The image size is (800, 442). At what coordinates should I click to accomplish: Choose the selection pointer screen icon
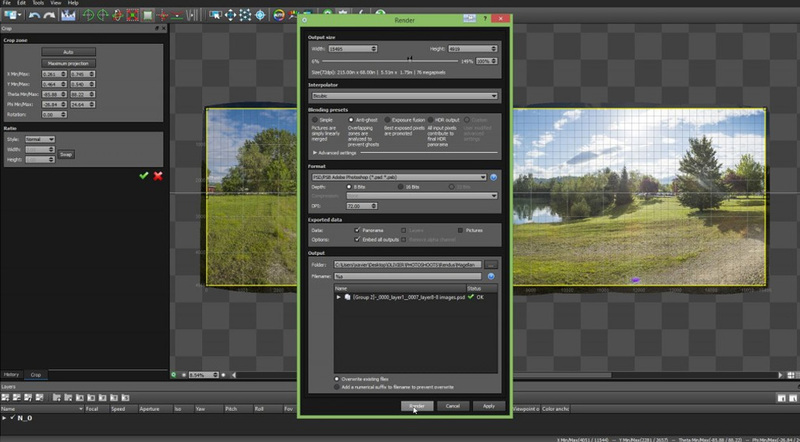215,15
